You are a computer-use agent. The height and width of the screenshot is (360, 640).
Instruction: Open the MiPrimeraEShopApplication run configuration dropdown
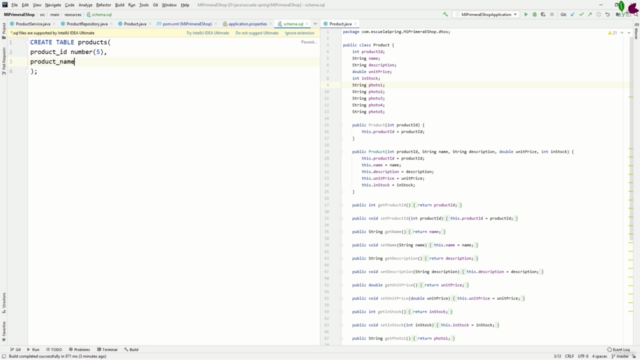(487, 15)
